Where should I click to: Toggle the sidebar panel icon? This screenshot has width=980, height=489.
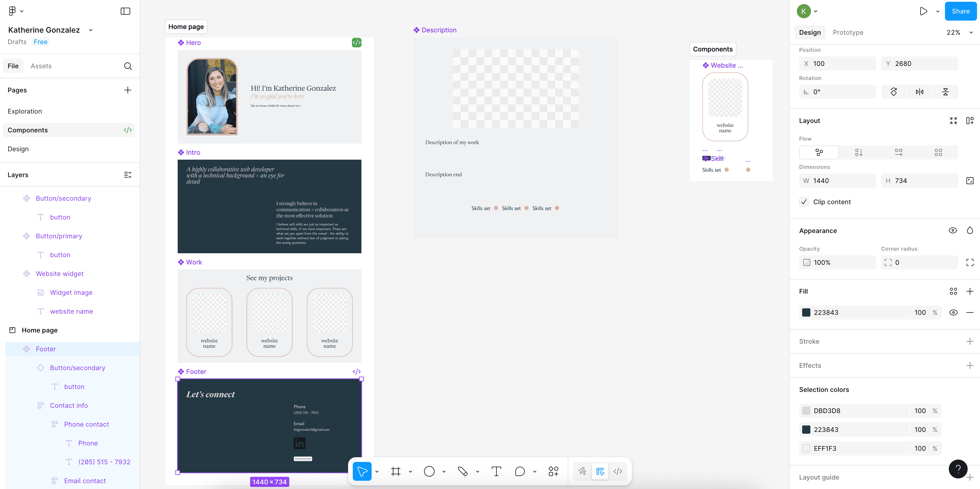pyautogui.click(x=125, y=11)
